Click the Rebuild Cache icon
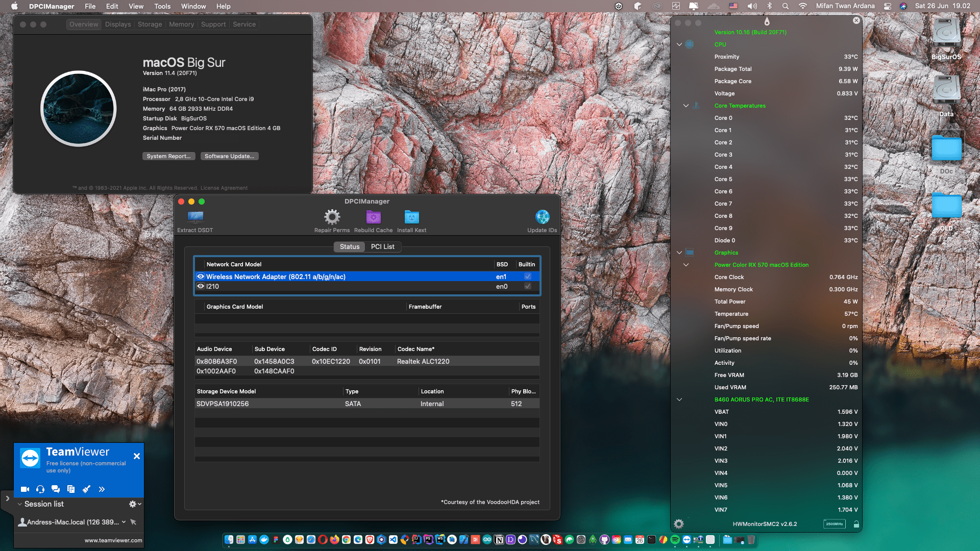 pos(374,217)
